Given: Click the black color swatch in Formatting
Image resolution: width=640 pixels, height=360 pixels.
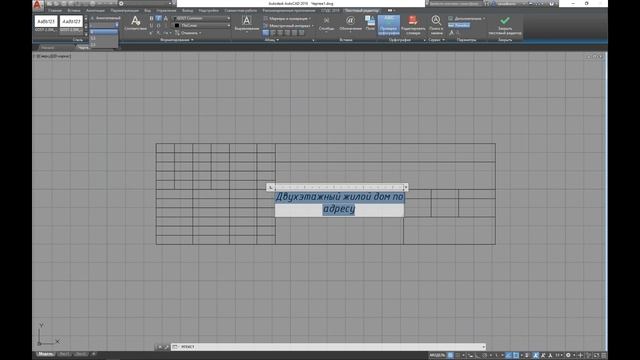Looking at the screenshot, I should click(x=177, y=25).
